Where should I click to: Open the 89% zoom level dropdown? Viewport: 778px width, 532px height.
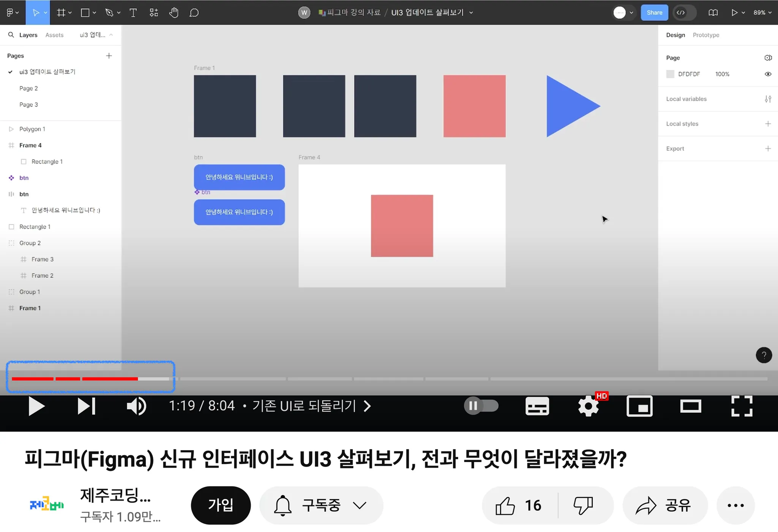click(762, 12)
